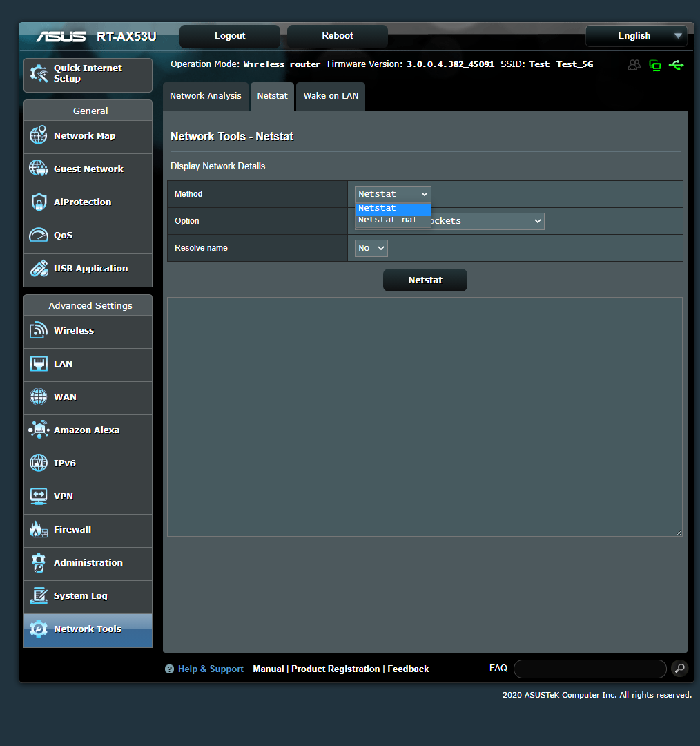Click the Firewall flame icon
Image resolution: width=700 pixels, height=746 pixels.
39,529
